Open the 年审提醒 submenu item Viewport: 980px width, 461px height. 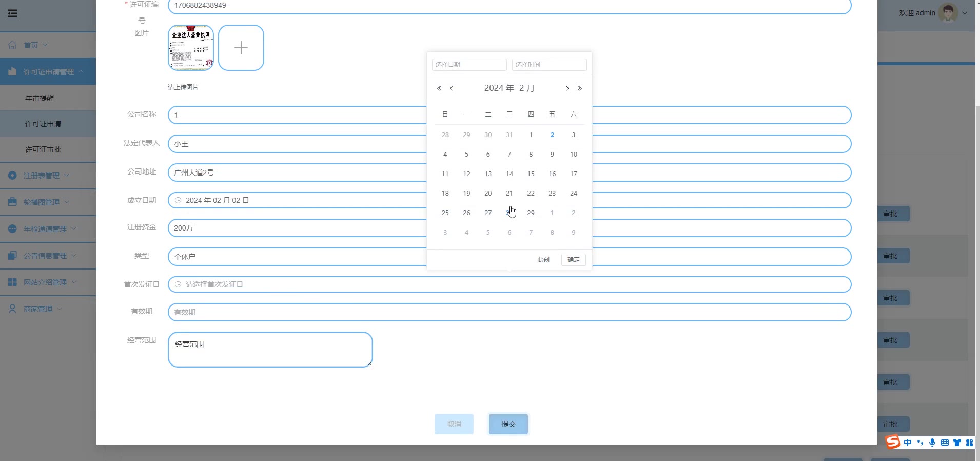48,98
